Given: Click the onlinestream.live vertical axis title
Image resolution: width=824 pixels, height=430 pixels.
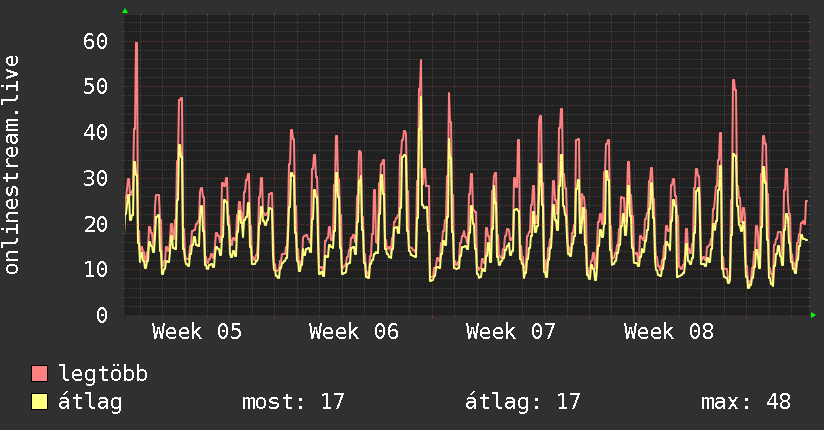Looking at the screenshot, I should pos(13,165).
